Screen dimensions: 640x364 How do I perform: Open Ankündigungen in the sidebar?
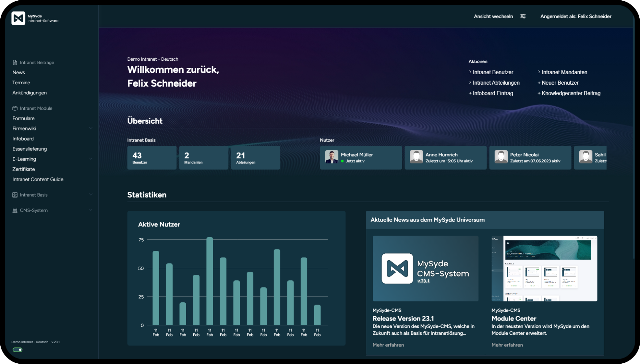pyautogui.click(x=30, y=93)
